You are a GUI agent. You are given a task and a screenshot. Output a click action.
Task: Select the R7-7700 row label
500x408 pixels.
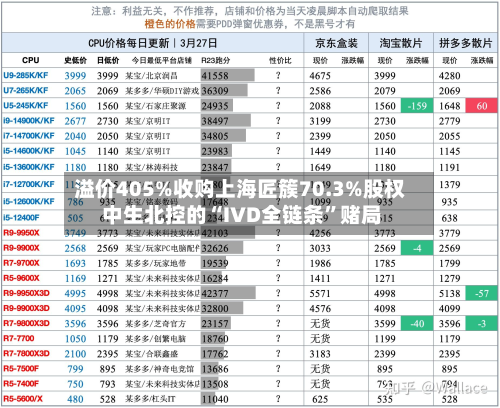click(x=19, y=338)
